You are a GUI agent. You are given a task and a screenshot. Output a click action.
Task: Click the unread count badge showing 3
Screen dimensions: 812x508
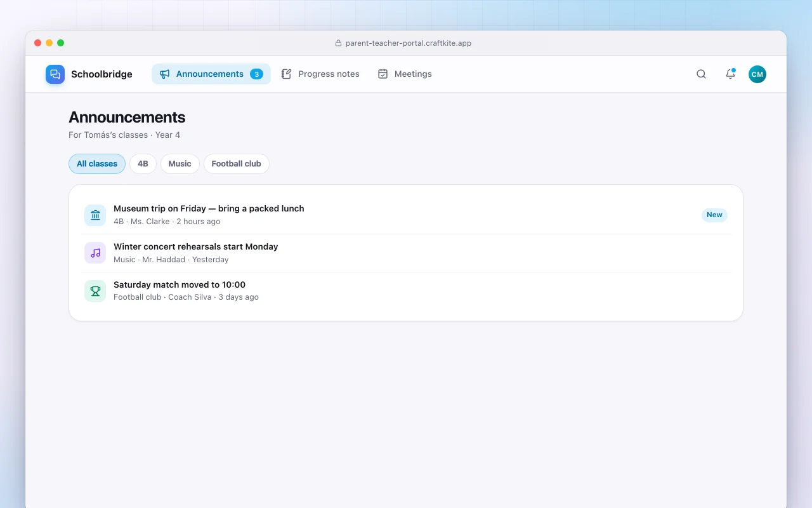pyautogui.click(x=256, y=74)
